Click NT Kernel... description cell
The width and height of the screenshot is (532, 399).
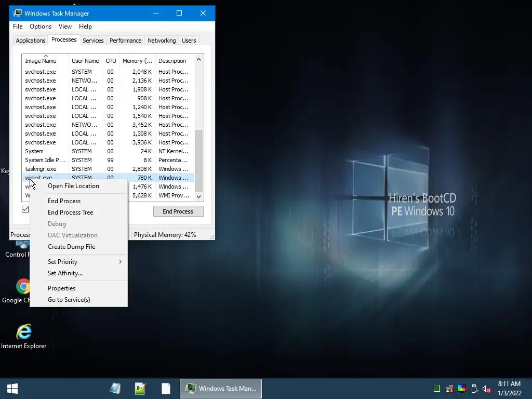coord(174,151)
